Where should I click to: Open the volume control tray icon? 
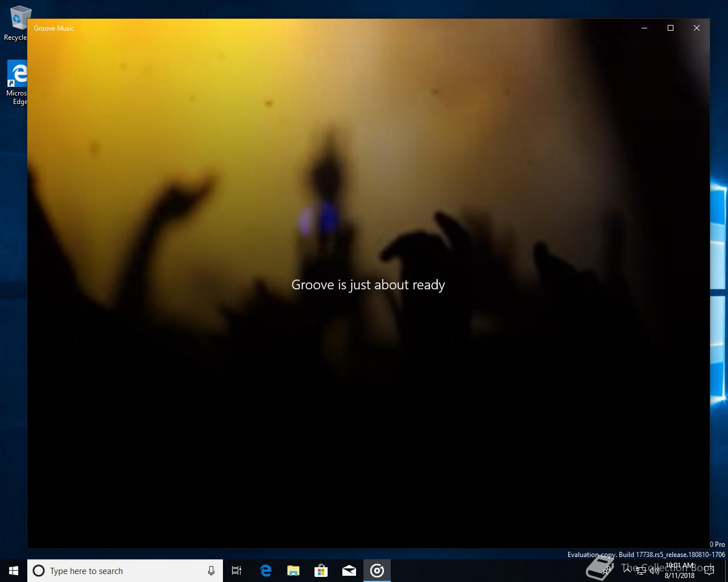click(655, 571)
